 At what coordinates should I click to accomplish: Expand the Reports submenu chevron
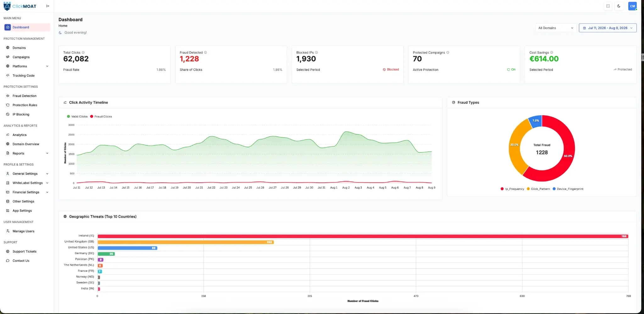tap(47, 153)
